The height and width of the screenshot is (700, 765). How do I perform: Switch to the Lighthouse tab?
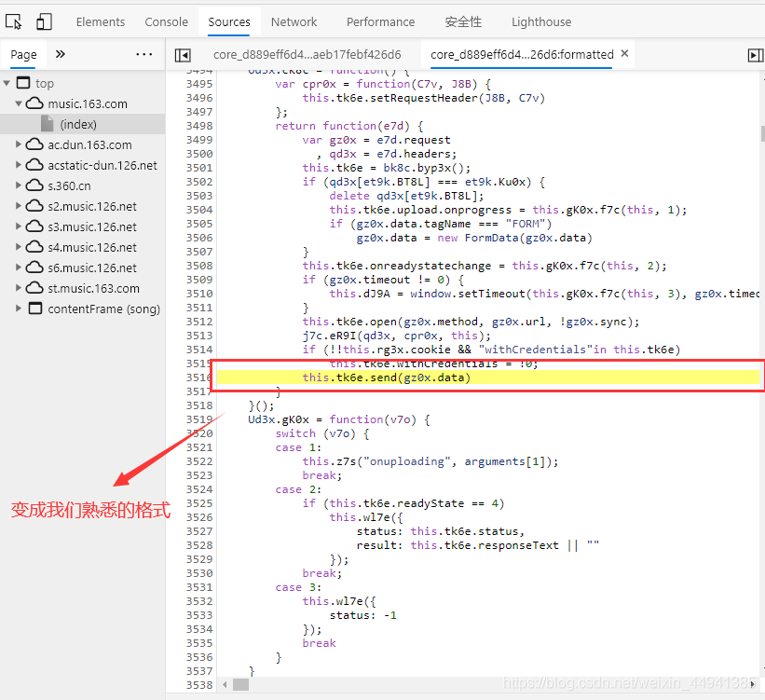click(x=541, y=22)
